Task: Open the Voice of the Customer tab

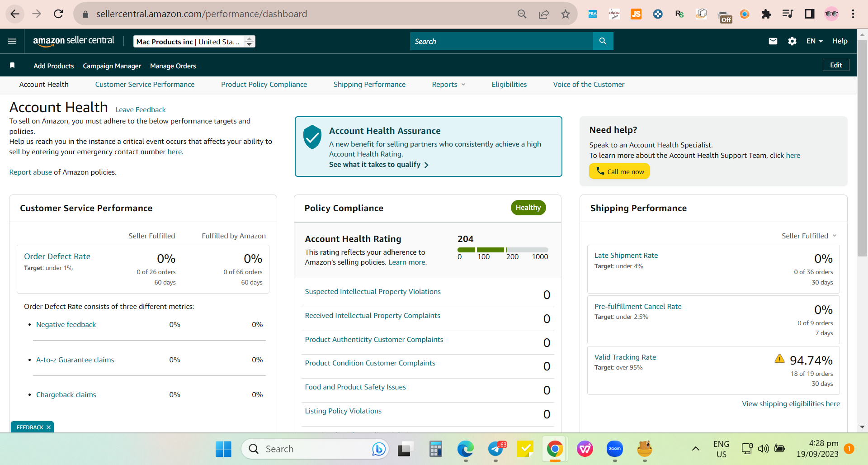Action: (589, 85)
